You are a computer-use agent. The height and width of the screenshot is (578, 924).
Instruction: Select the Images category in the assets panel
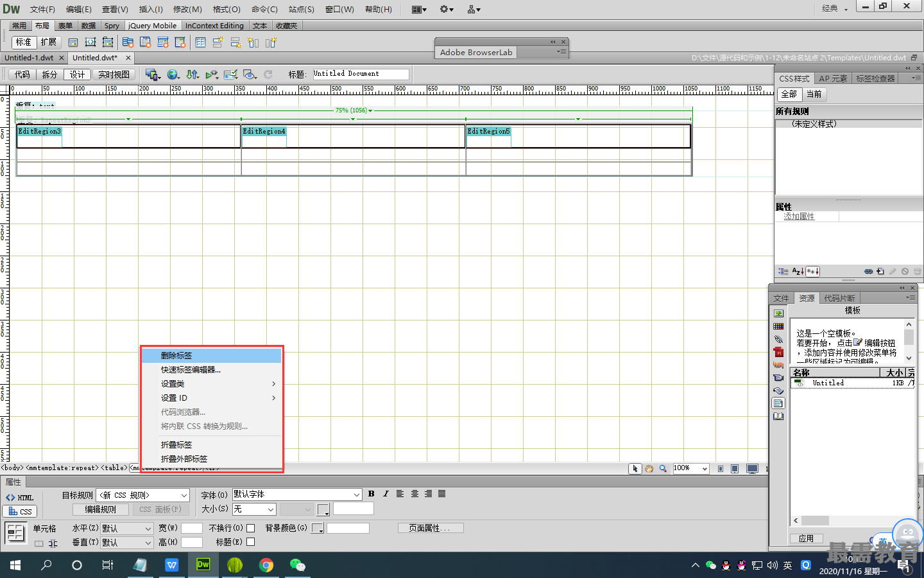778,313
